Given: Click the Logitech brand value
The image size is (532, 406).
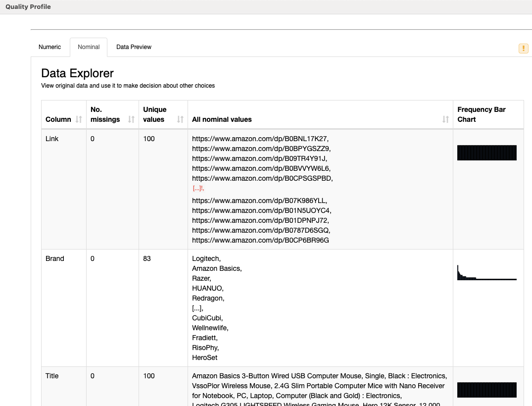Looking at the screenshot, I should coord(206,258).
